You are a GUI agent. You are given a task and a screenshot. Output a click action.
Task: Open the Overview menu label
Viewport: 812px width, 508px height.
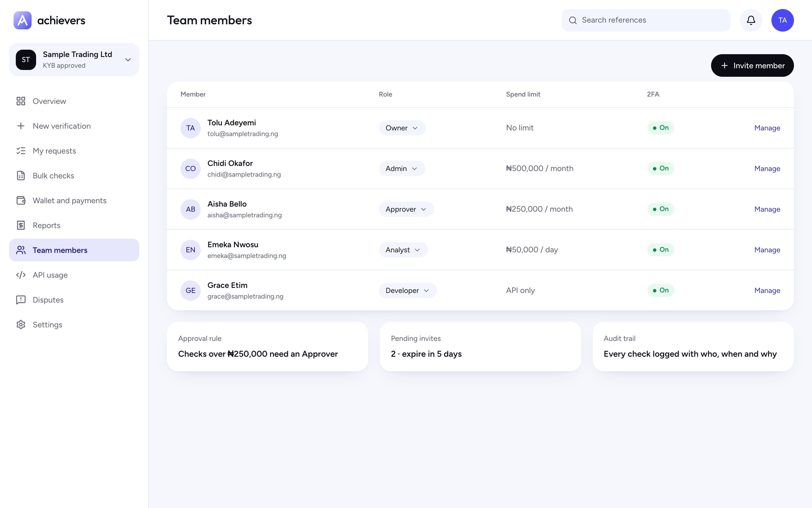[49, 101]
